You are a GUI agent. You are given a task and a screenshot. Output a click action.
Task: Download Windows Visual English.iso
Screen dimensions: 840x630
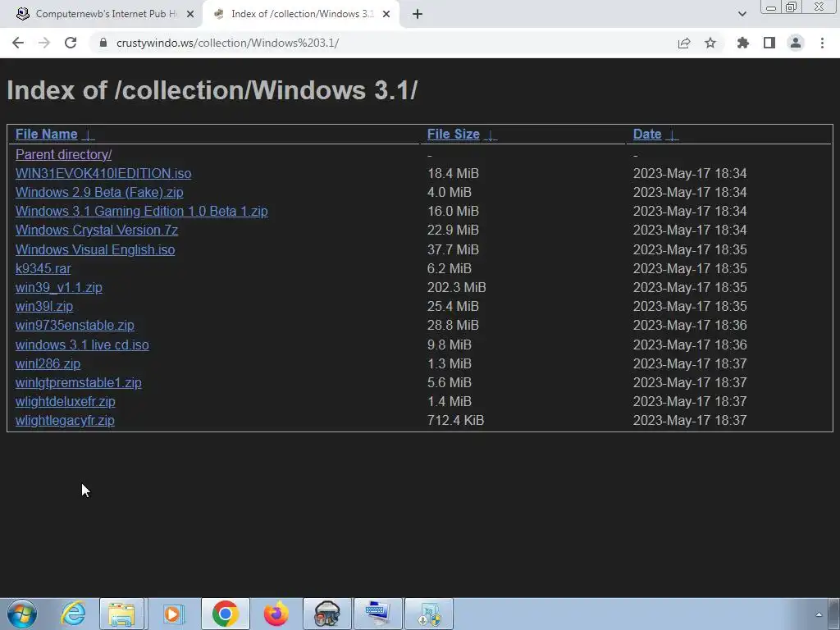pyautogui.click(x=95, y=249)
